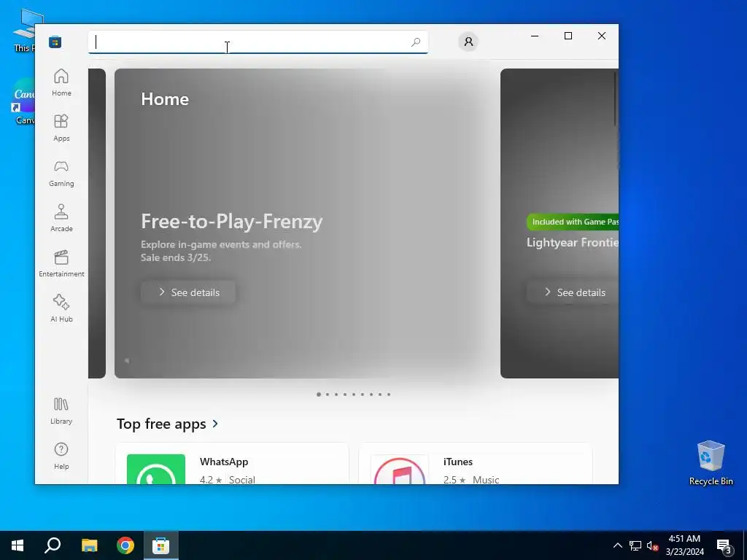Click the Lightyear Frontier title text

point(573,242)
